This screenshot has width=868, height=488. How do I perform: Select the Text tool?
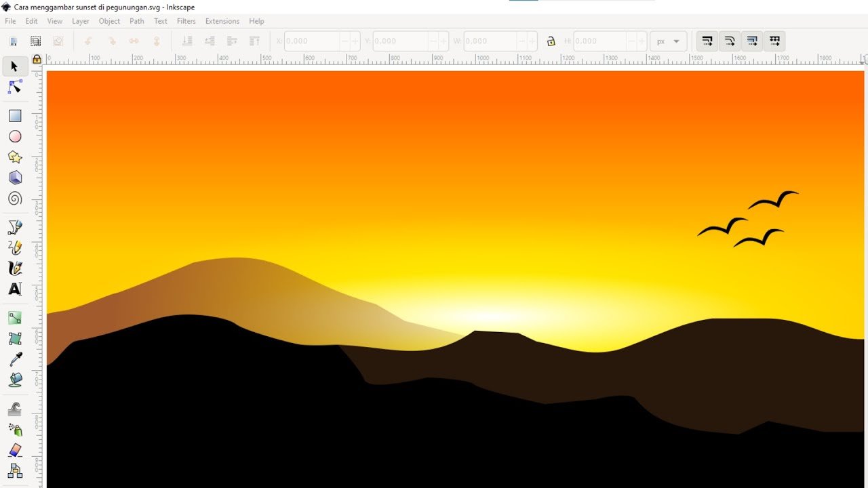[x=15, y=289]
